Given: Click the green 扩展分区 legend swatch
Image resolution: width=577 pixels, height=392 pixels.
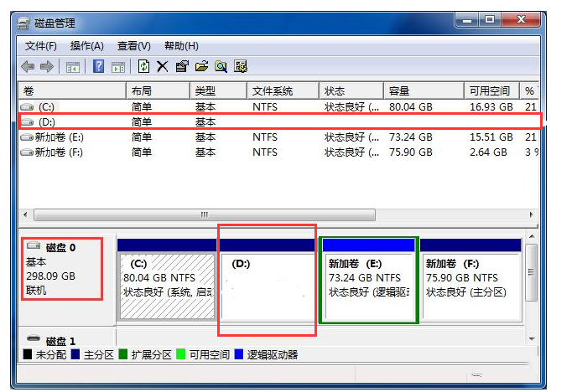Looking at the screenshot, I should point(123,354).
